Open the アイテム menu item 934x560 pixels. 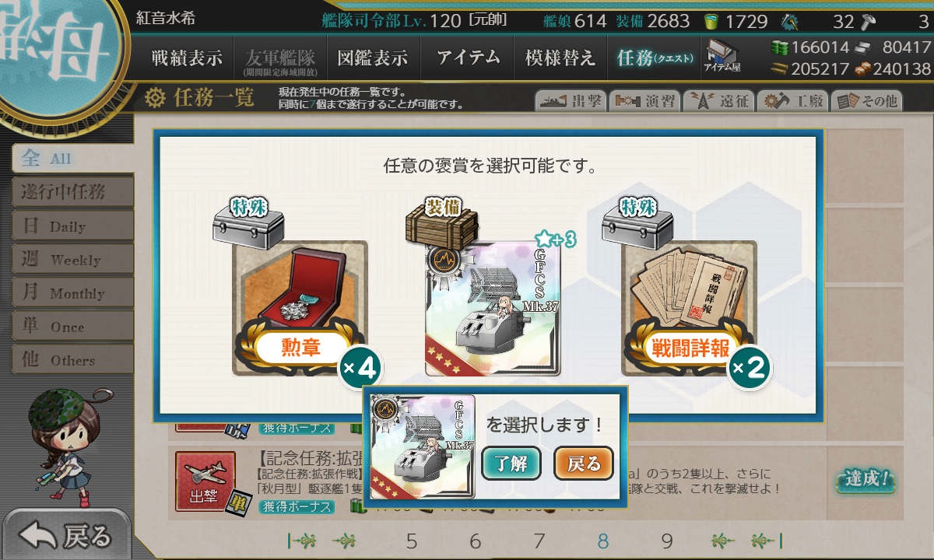coord(468,58)
